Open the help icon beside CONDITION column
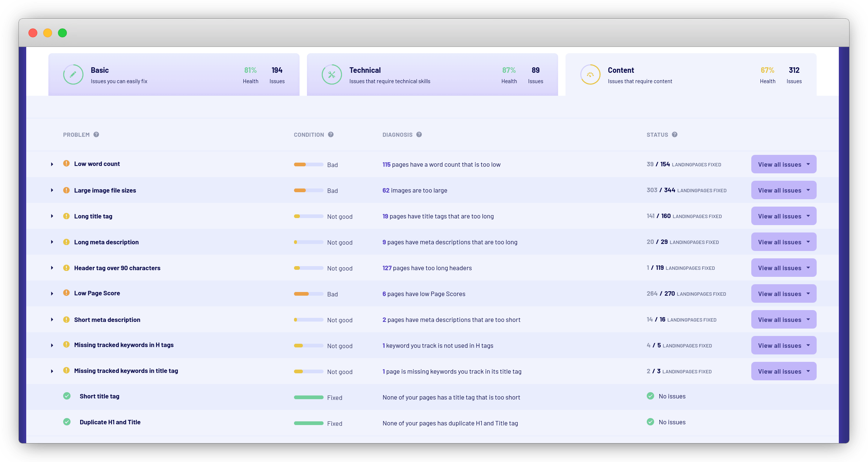 pos(331,135)
